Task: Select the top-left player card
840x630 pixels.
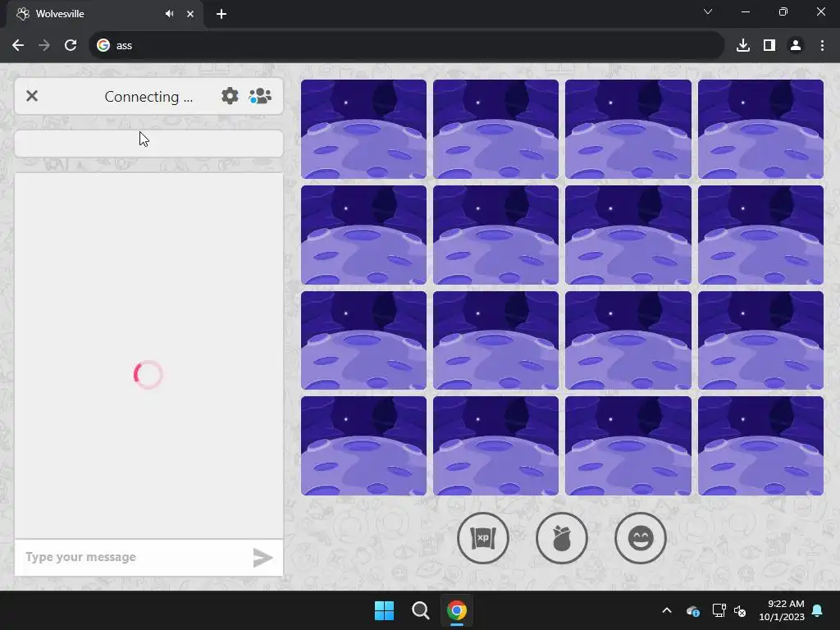Action: 363,129
